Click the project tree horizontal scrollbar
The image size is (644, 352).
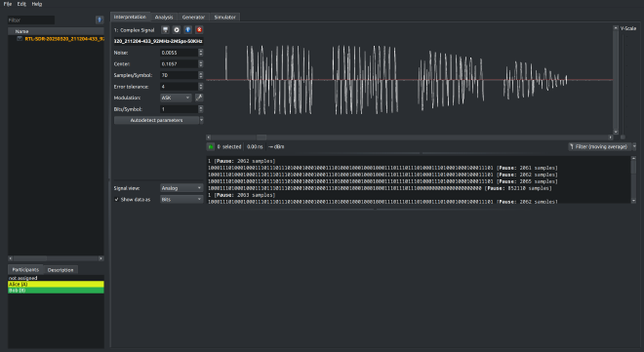pyautogui.click(x=56, y=258)
